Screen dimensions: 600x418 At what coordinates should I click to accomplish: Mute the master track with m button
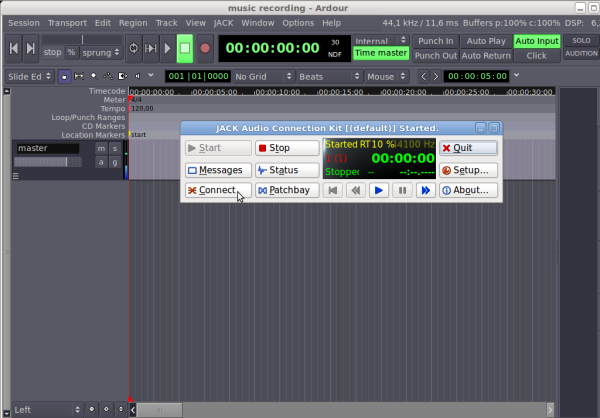[101, 149]
